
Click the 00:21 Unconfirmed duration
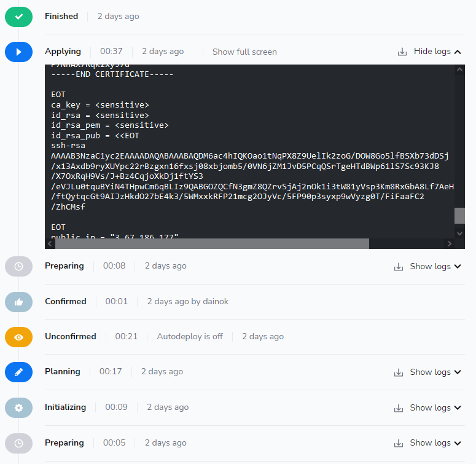pyautogui.click(x=126, y=336)
